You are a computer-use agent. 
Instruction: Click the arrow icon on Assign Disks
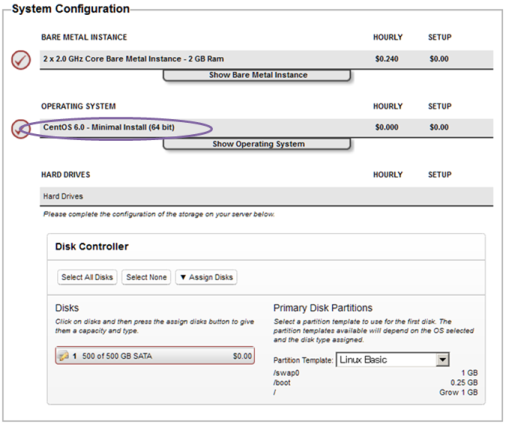(183, 277)
